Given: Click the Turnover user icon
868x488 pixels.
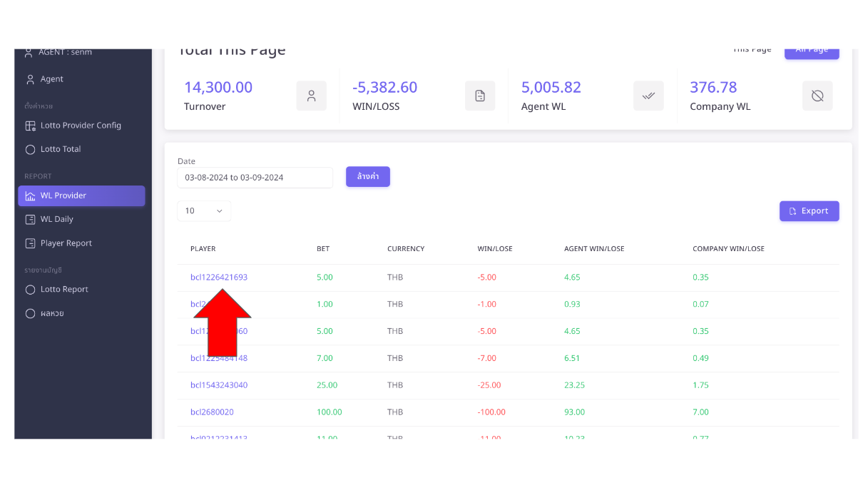Looking at the screenshot, I should click(311, 96).
